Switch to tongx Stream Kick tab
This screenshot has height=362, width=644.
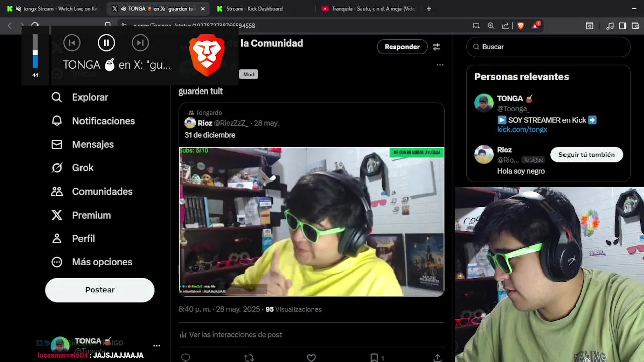pyautogui.click(x=53, y=9)
